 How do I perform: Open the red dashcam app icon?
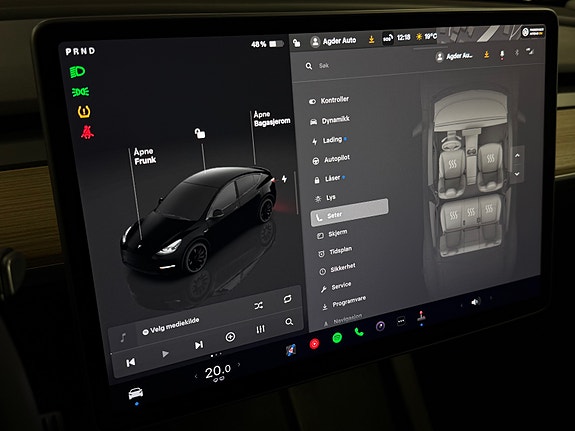[x=315, y=343]
